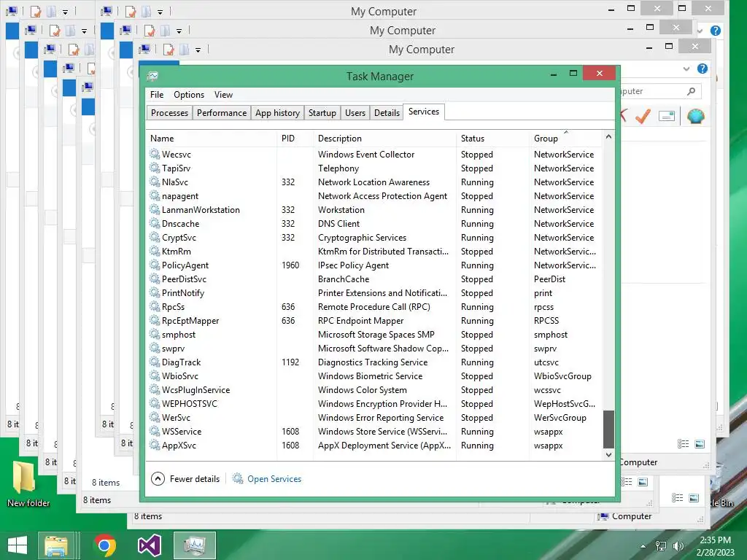The height and width of the screenshot is (560, 747).
Task: Open Visual Studio from the taskbar
Action: pos(149,545)
